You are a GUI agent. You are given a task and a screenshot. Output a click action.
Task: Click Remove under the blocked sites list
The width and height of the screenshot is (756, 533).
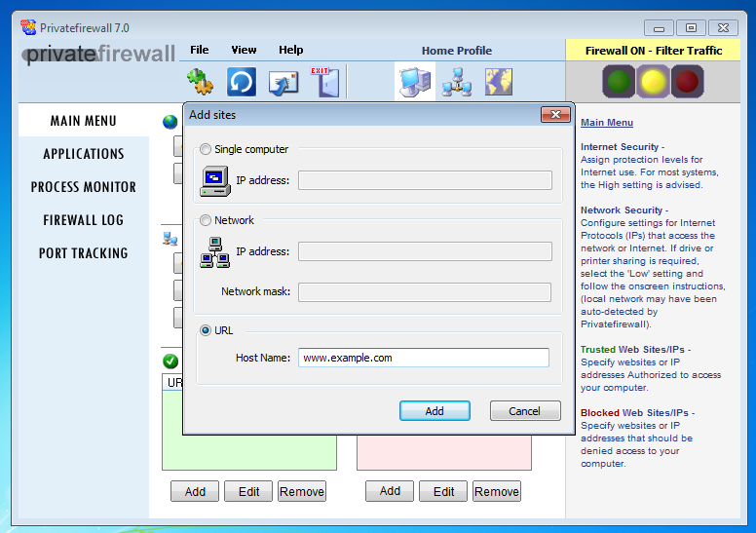click(x=497, y=491)
